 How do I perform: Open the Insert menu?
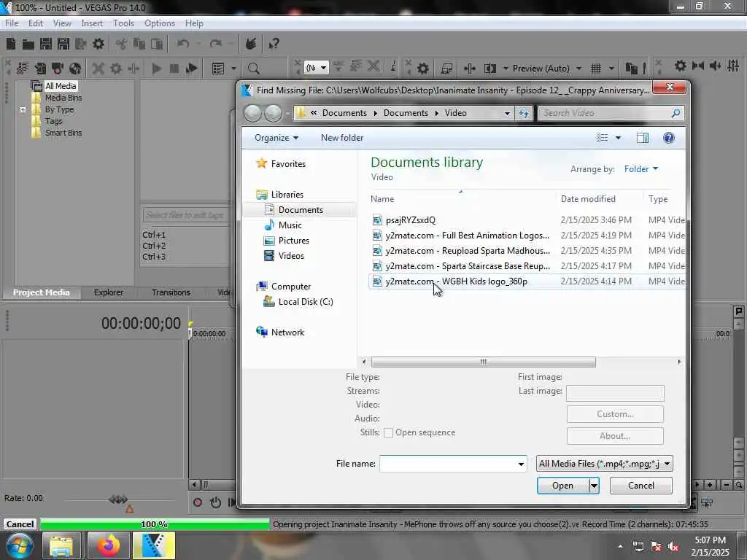click(x=91, y=23)
